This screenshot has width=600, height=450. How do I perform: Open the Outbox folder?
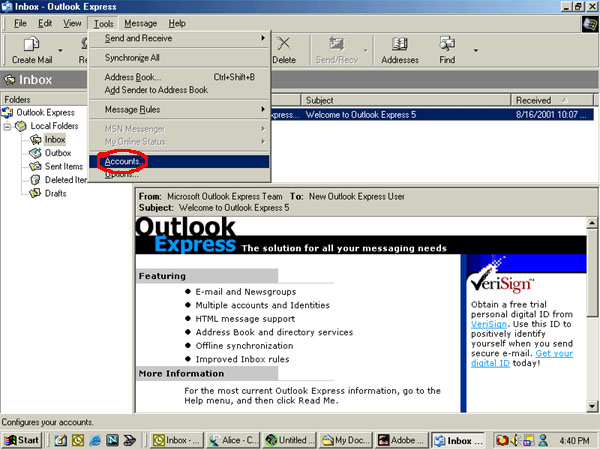(x=58, y=153)
